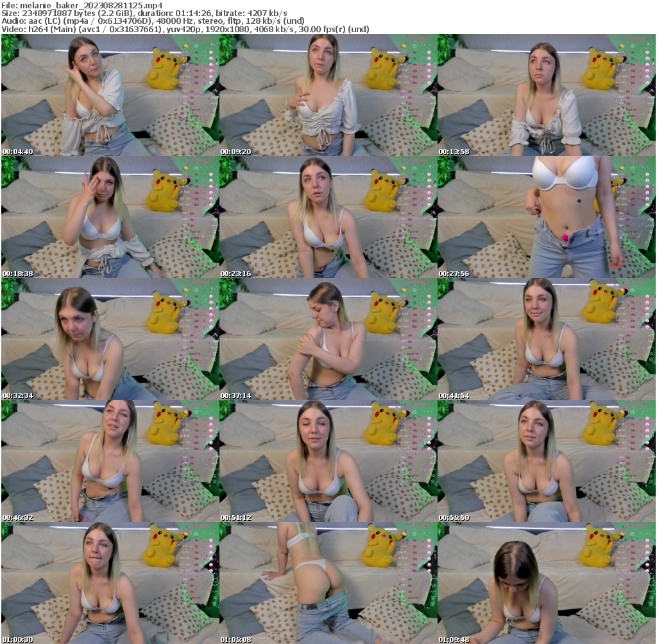Select the filename melanie_baker_202308281125.mp4
657x644 pixels.
click(x=83, y=6)
